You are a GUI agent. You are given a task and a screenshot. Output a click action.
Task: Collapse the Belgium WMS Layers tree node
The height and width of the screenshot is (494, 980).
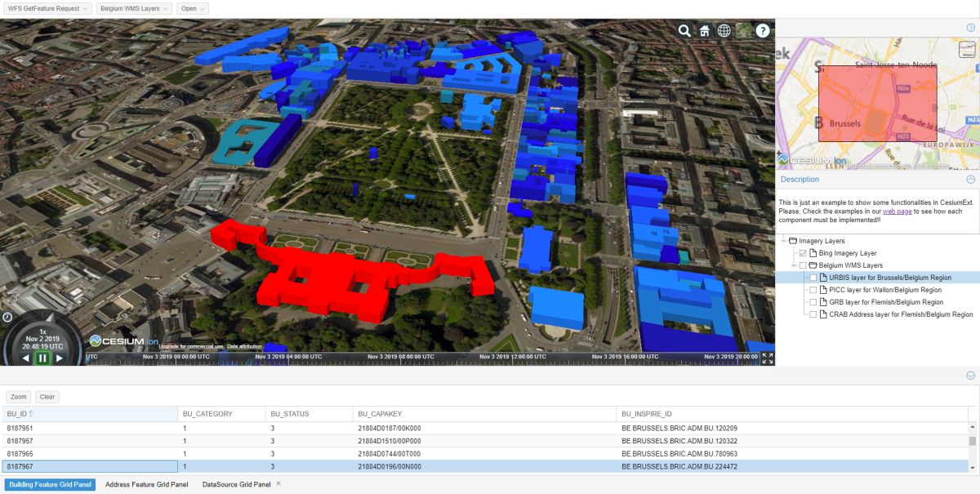click(794, 265)
